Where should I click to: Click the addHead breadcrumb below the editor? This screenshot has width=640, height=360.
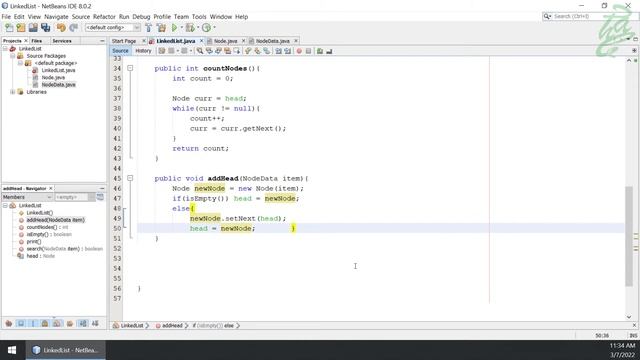(x=172, y=326)
